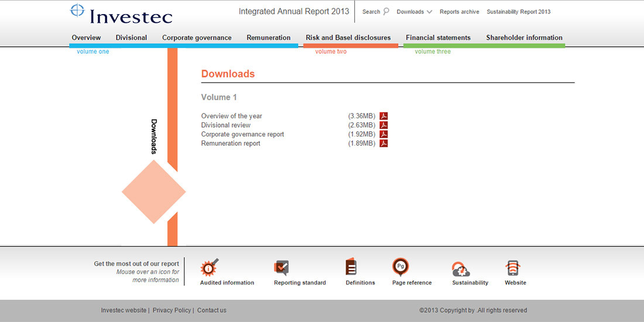Click the Audited information label
Image resolution: width=644 pixels, height=322 pixels.
(x=227, y=283)
